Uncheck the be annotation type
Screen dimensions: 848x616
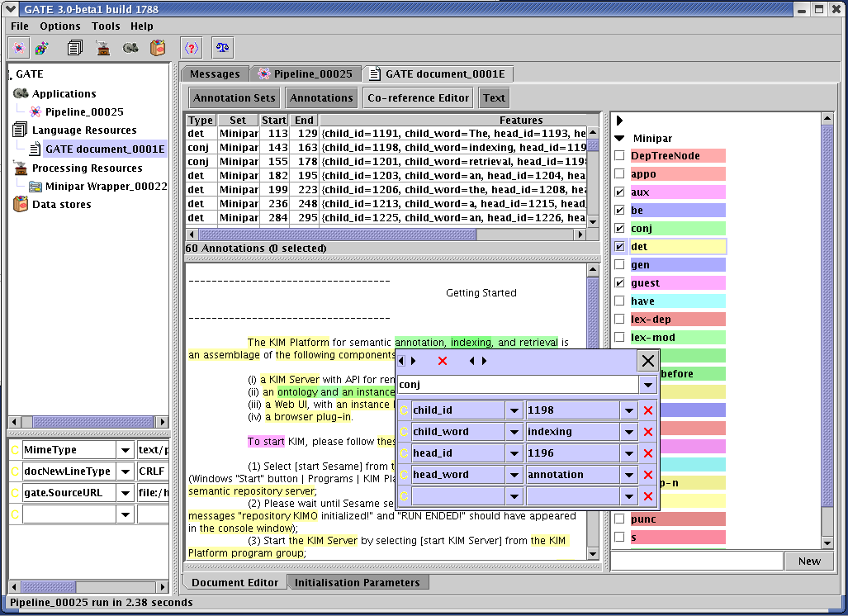point(620,211)
